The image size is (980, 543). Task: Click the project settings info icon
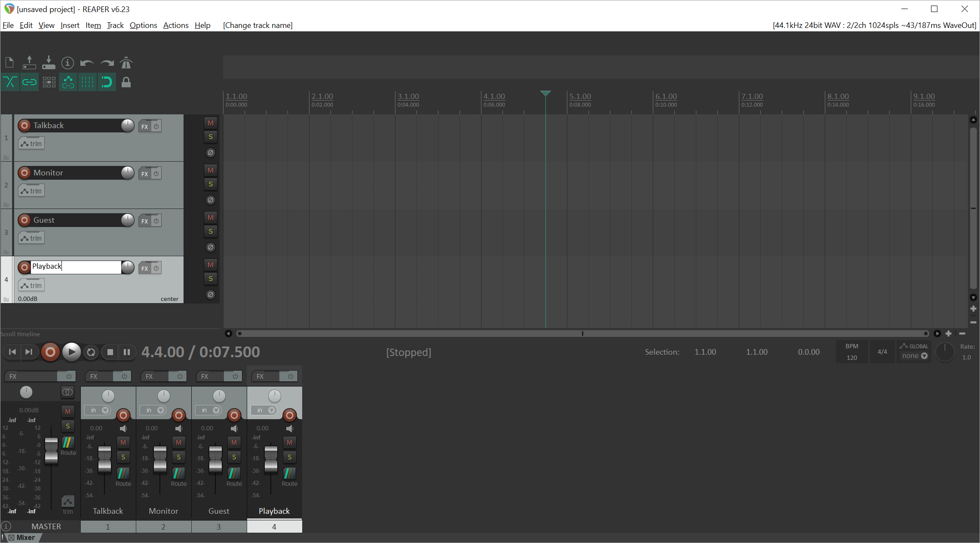(x=67, y=63)
